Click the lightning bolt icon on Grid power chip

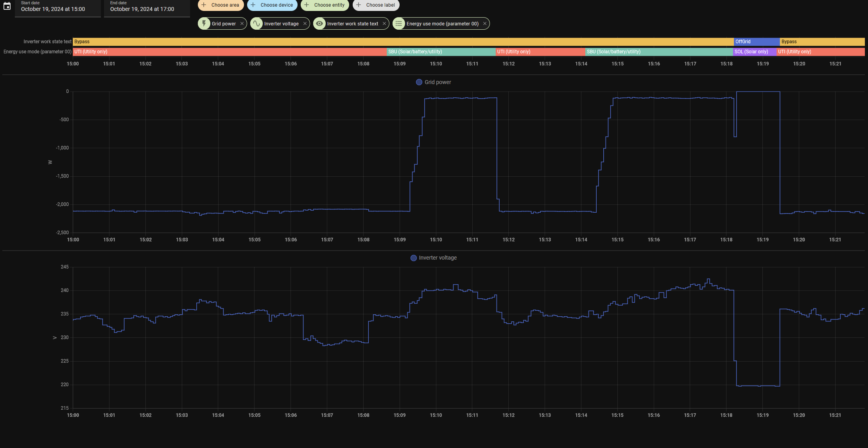(x=204, y=23)
